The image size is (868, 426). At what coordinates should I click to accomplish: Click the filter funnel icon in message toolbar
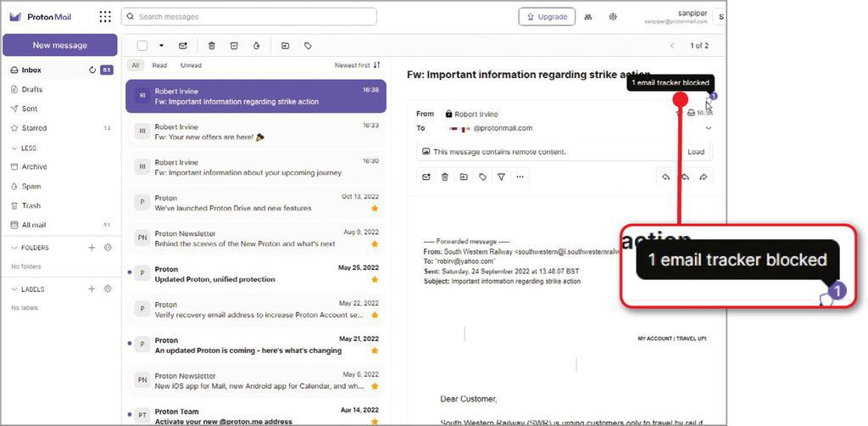point(501,177)
